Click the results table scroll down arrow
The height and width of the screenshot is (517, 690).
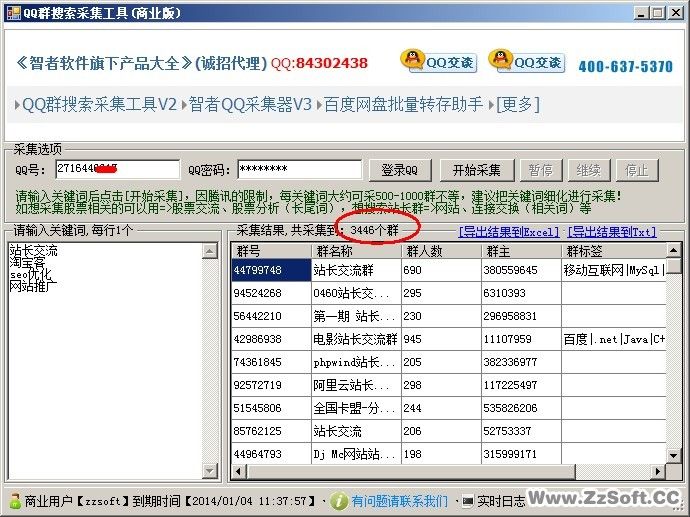(673, 455)
